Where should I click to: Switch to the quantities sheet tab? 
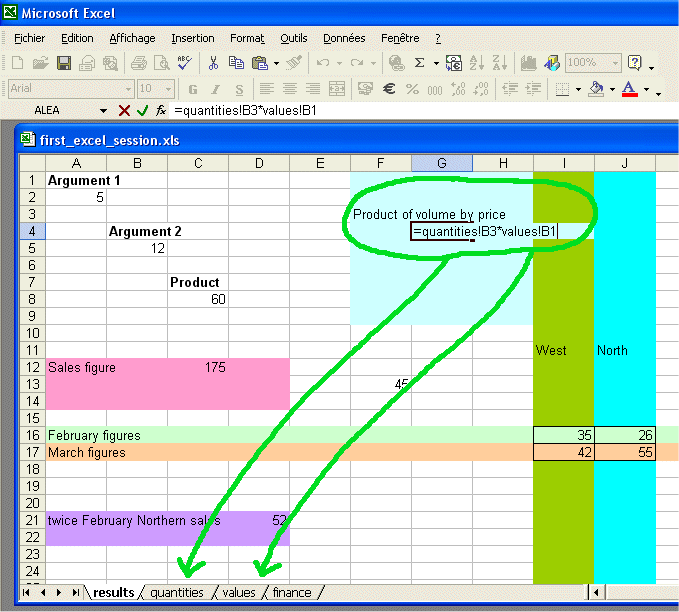(x=177, y=593)
